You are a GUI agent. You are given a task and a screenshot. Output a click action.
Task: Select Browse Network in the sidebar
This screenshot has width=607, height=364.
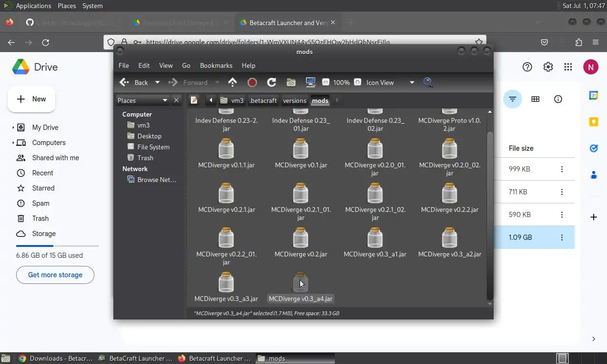[x=152, y=180]
